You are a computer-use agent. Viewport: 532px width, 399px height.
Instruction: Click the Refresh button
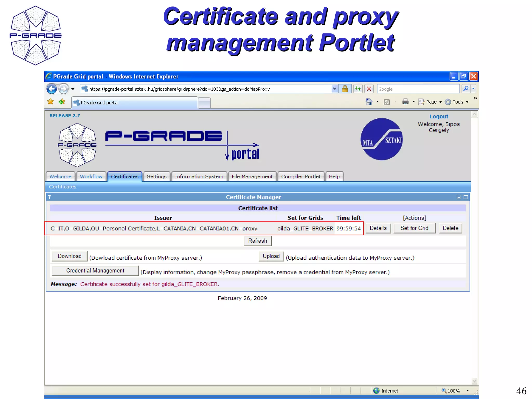coord(258,241)
